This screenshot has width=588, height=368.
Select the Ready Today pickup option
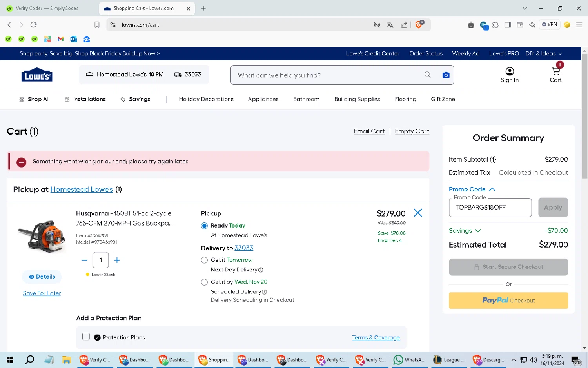[x=204, y=226]
